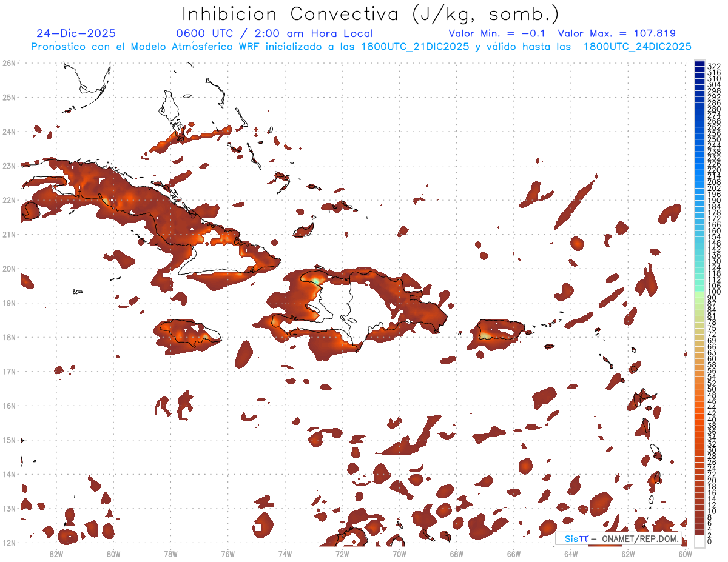This screenshot has width=728, height=562.
Task: Click the '68W' longitude label
Action: (456, 553)
